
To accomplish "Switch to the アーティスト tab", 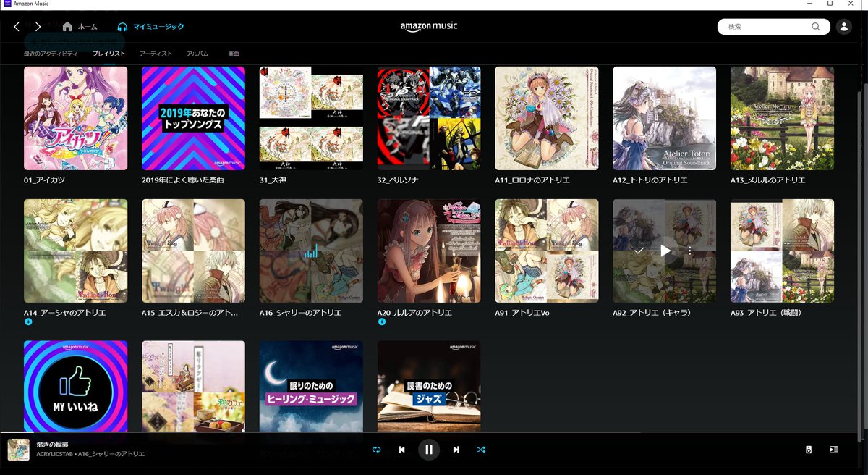I will click(156, 54).
